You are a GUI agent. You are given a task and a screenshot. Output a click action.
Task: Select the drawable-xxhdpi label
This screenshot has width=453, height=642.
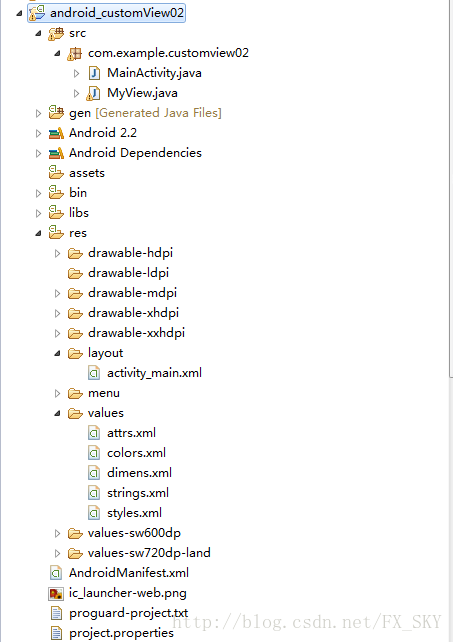(136, 333)
